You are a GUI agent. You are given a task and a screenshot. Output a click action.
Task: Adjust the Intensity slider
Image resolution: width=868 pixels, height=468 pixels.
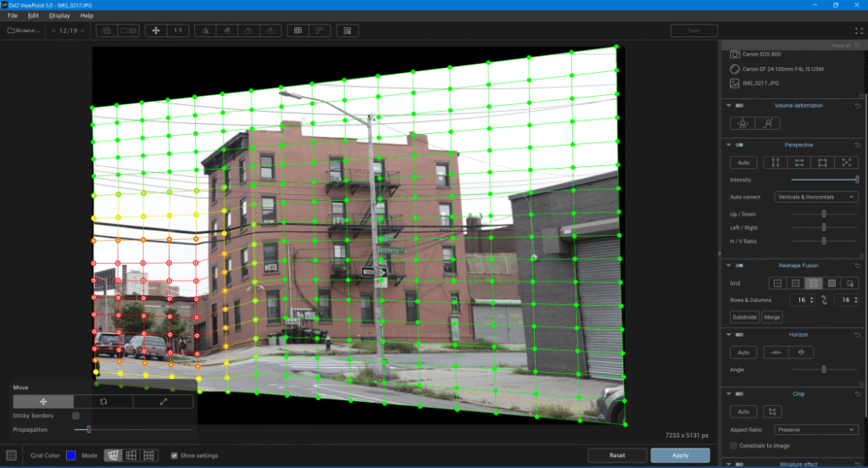[x=824, y=180]
